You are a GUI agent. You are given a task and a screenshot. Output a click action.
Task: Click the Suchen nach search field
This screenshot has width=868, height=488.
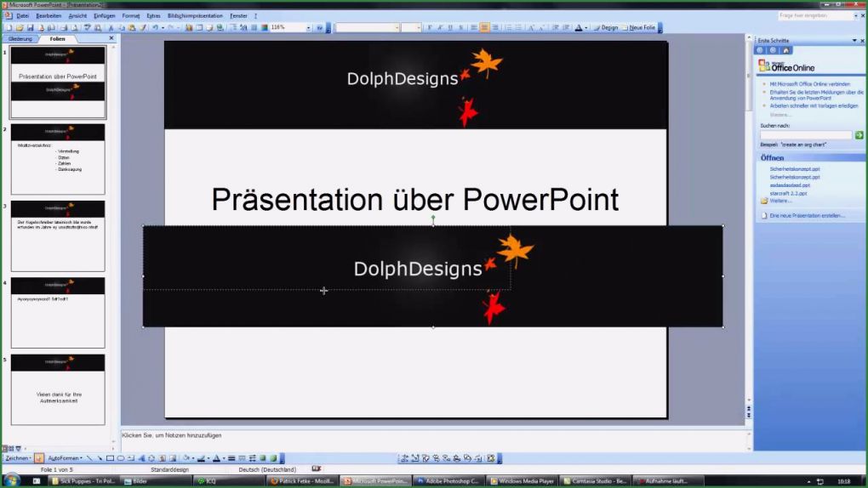pyautogui.click(x=805, y=135)
